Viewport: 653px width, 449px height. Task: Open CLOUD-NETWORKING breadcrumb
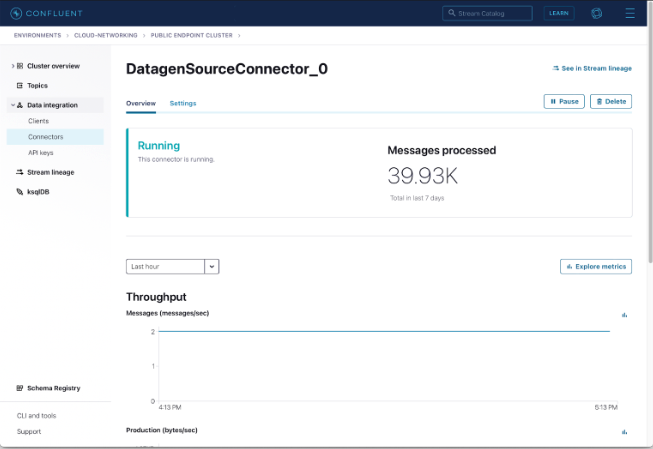click(106, 35)
